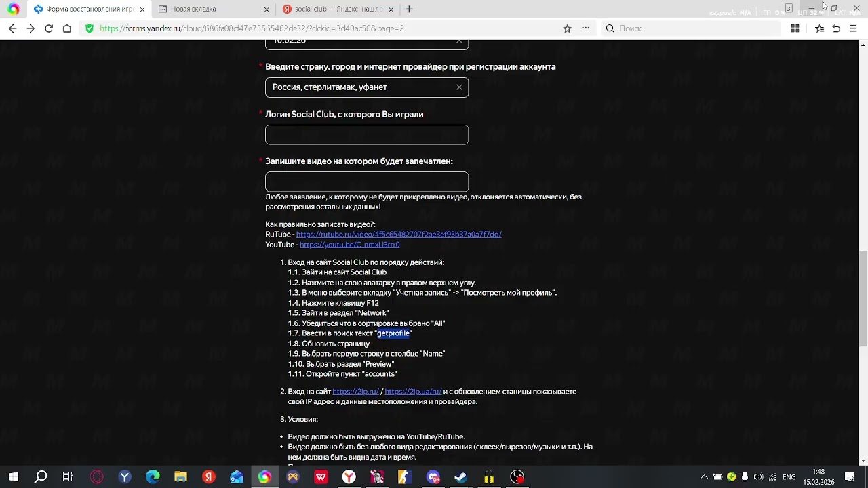
Task: Open the browser home page
Action: [67, 28]
